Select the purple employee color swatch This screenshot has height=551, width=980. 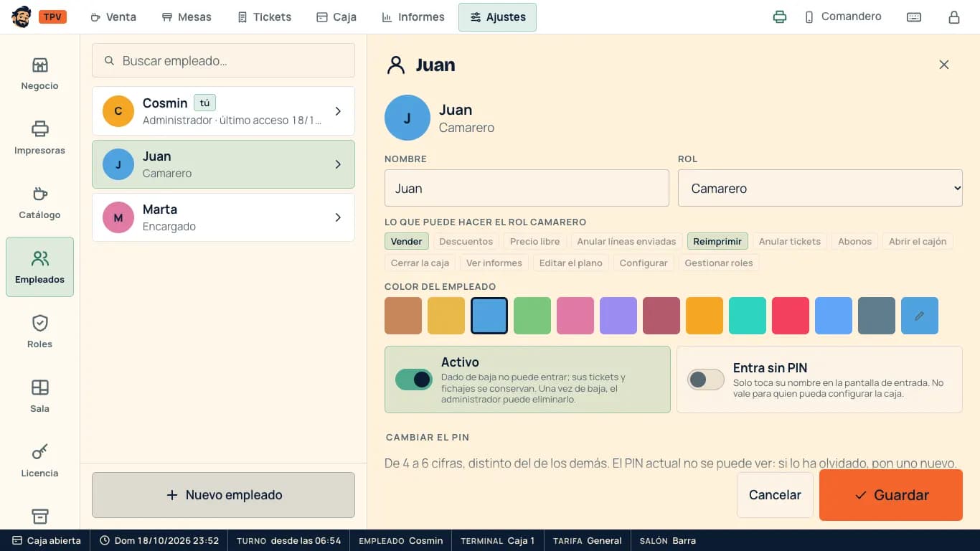pos(618,316)
